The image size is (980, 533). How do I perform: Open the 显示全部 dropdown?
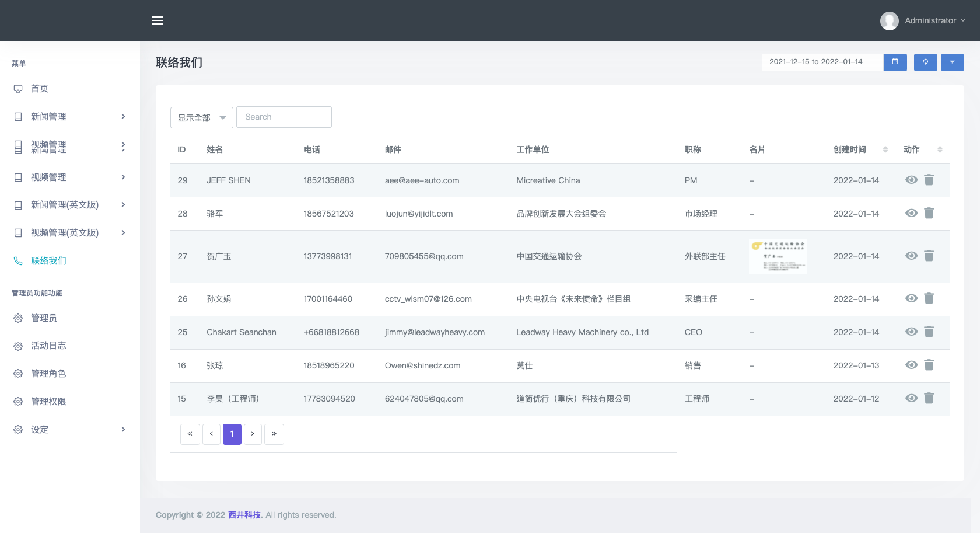pyautogui.click(x=201, y=117)
